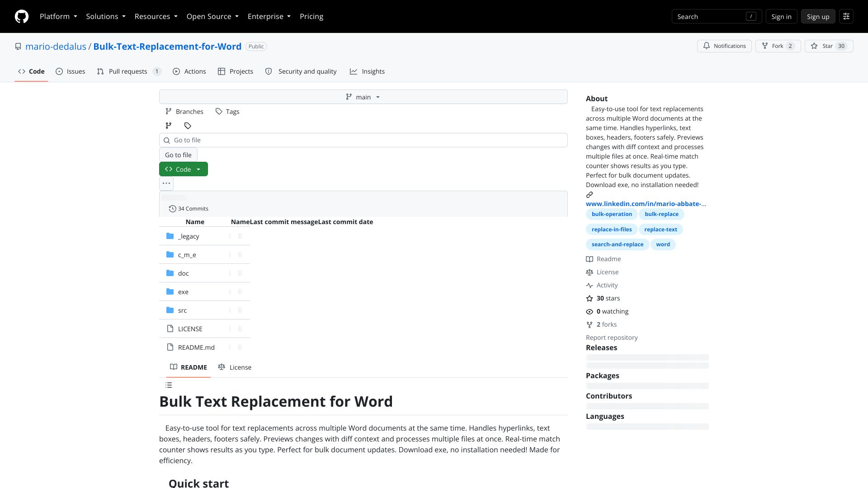View Branches list
868x488 pixels.
coord(184,112)
